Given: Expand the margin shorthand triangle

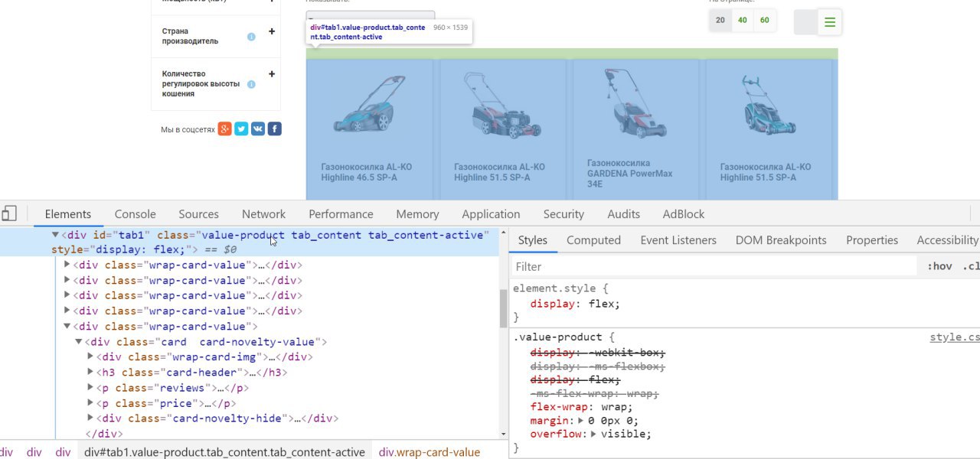Looking at the screenshot, I should pyautogui.click(x=581, y=421).
